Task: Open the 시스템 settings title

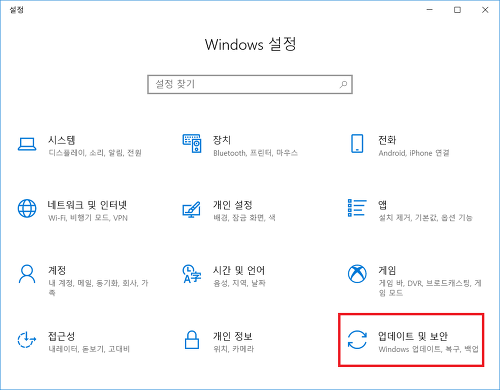Action: point(62,140)
